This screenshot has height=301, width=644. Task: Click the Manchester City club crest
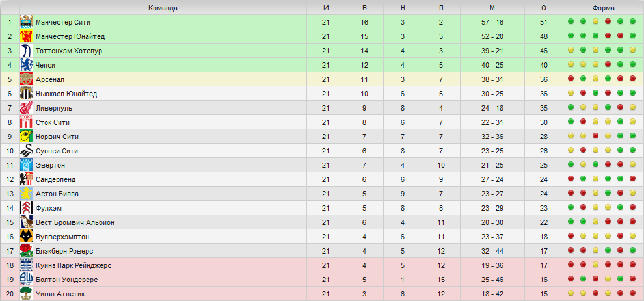(x=26, y=22)
